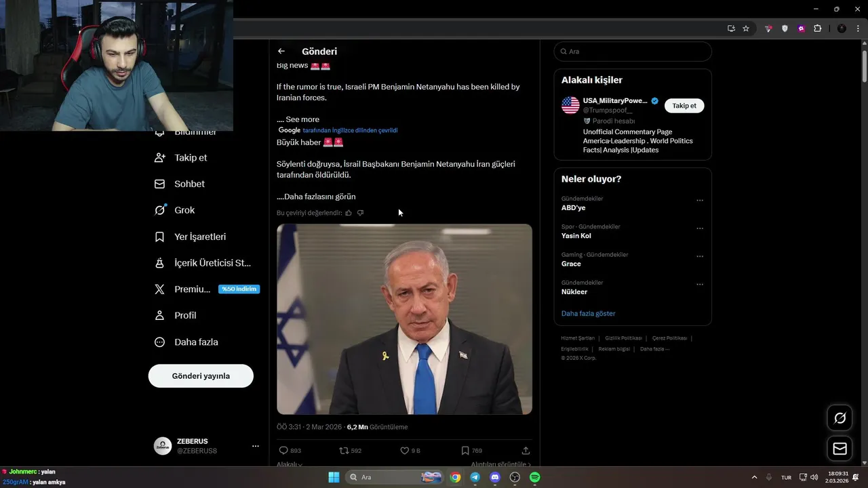Open the floating messages envelope button
Screen dimensions: 868x488
(840, 449)
